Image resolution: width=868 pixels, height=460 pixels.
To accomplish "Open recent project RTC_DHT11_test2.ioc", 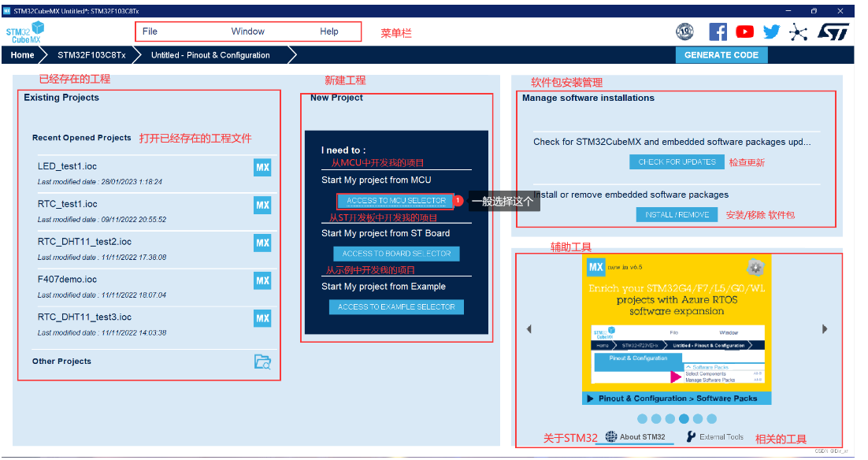I will pos(84,241).
